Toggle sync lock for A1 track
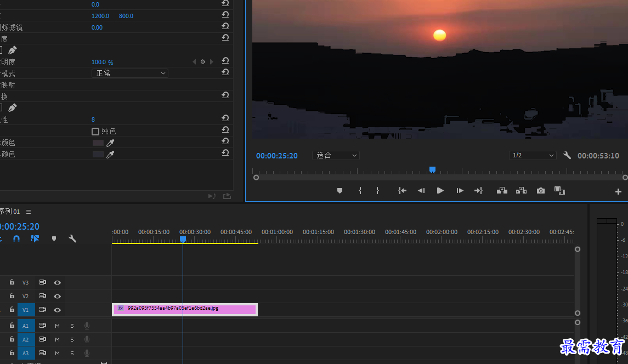Image resolution: width=628 pixels, height=364 pixels. click(x=42, y=326)
